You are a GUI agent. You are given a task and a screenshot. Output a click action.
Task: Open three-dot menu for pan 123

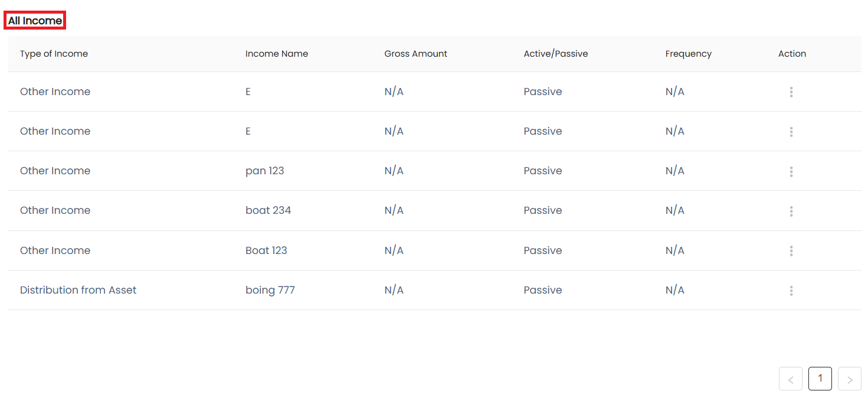click(791, 171)
